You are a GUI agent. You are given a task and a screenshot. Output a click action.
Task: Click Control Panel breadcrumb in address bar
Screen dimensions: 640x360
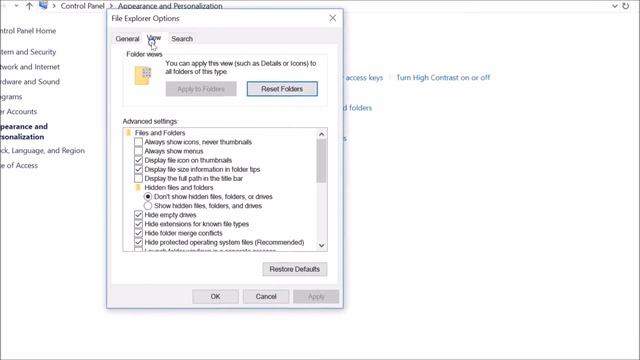point(82,6)
